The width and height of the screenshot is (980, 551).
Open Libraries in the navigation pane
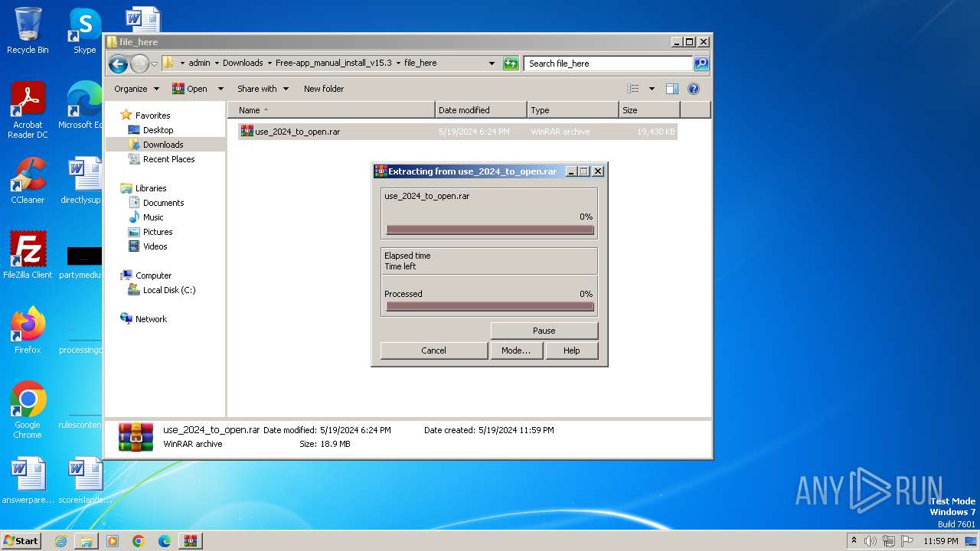pyautogui.click(x=151, y=188)
